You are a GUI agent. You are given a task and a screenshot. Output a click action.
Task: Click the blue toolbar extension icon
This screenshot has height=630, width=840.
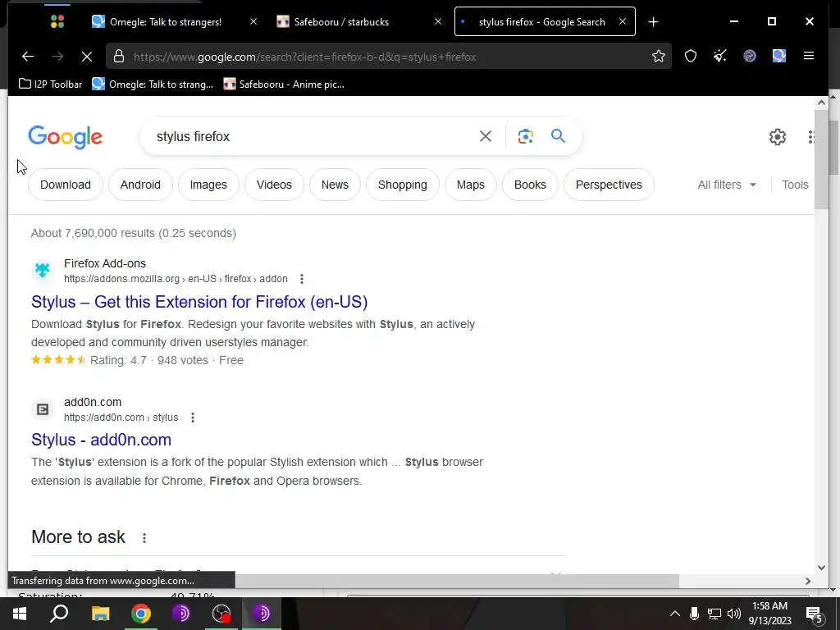tap(779, 57)
